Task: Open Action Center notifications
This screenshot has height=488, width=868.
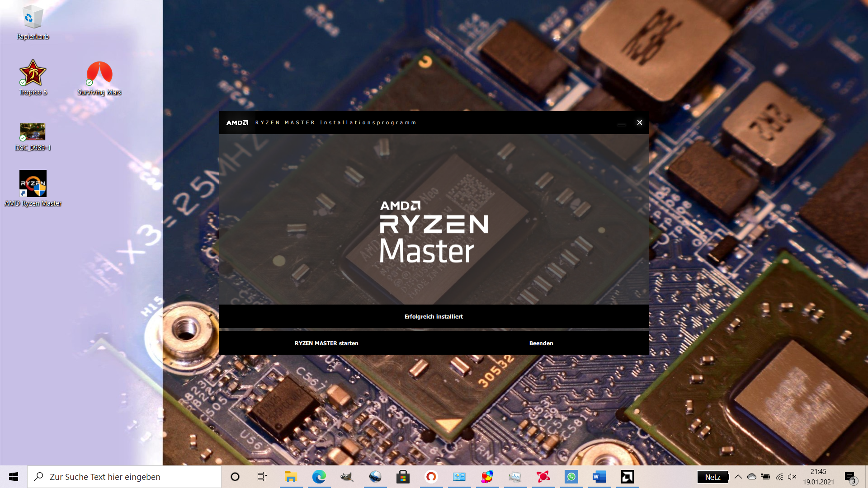Action: coord(850,477)
